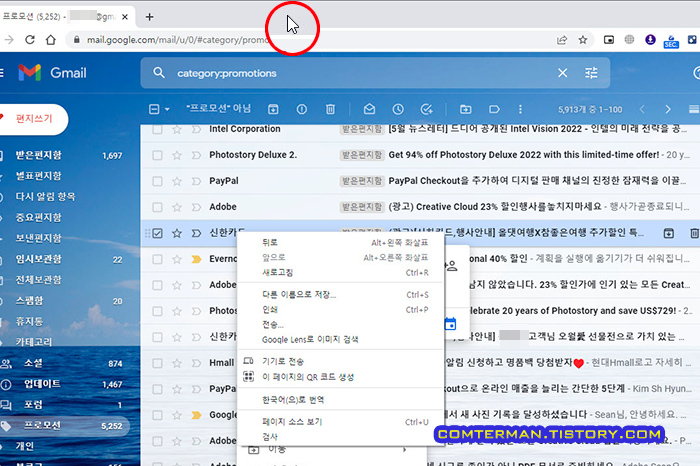Compose new mail with 편지쓰기 button

click(x=33, y=119)
